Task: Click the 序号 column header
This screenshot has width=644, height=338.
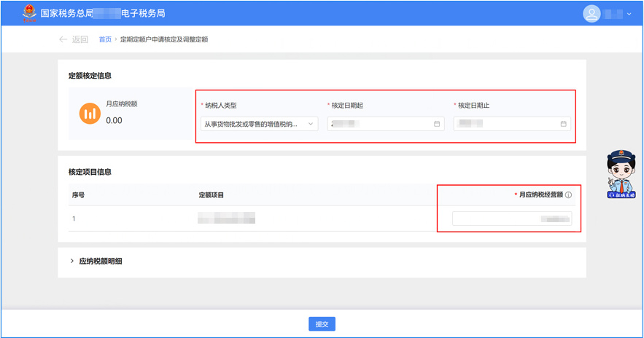Action: 79,195
